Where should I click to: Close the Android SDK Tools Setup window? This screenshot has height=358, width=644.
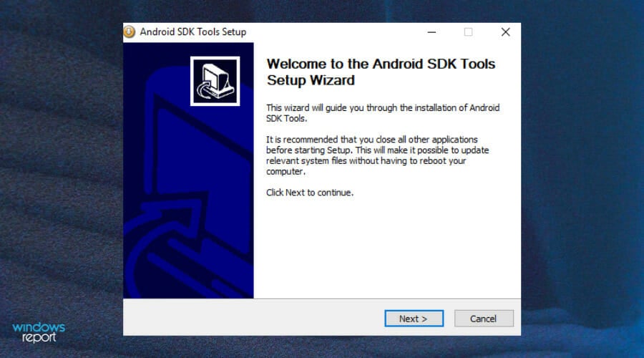(x=506, y=32)
